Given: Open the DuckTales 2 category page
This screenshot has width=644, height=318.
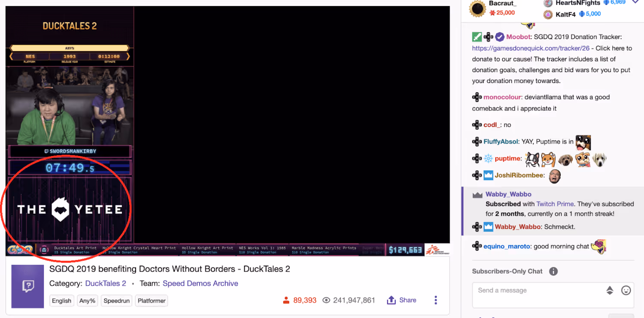Looking at the screenshot, I should (x=106, y=283).
